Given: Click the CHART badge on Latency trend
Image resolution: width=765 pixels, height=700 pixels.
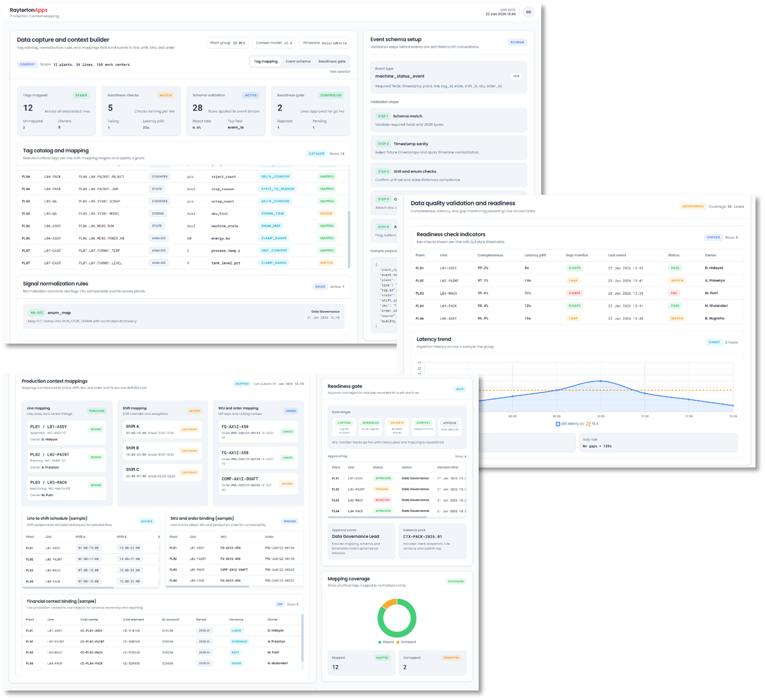Looking at the screenshot, I should [715, 342].
